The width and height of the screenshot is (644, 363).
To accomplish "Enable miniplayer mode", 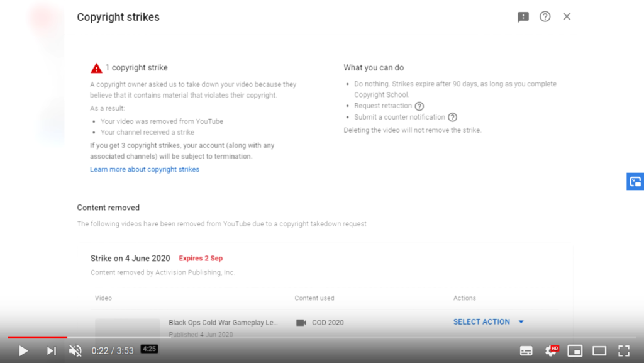I will (x=575, y=350).
